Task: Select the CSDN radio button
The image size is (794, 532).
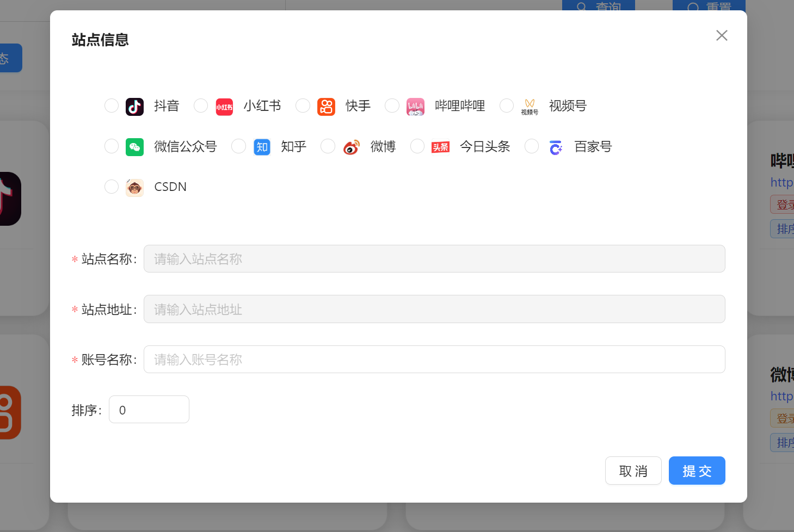Action: point(112,187)
